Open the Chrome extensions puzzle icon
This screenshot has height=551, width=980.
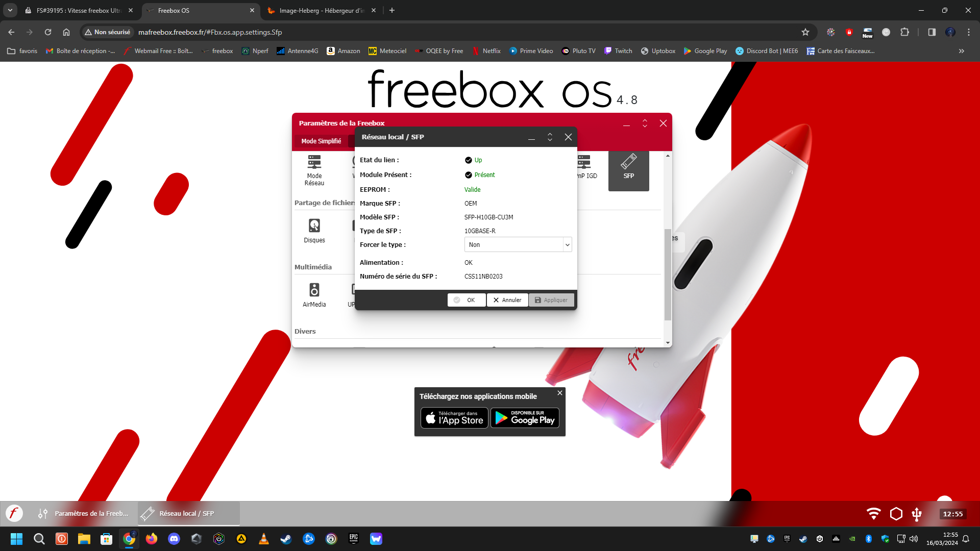(x=904, y=32)
